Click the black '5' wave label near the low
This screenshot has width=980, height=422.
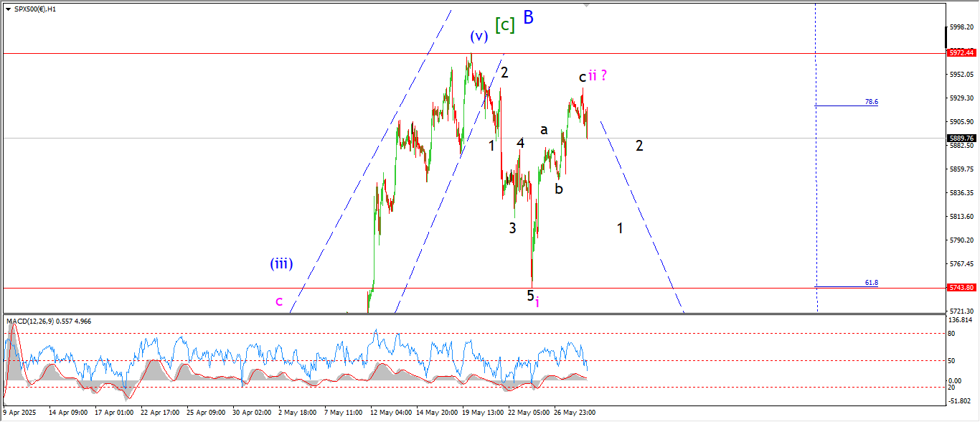click(531, 295)
